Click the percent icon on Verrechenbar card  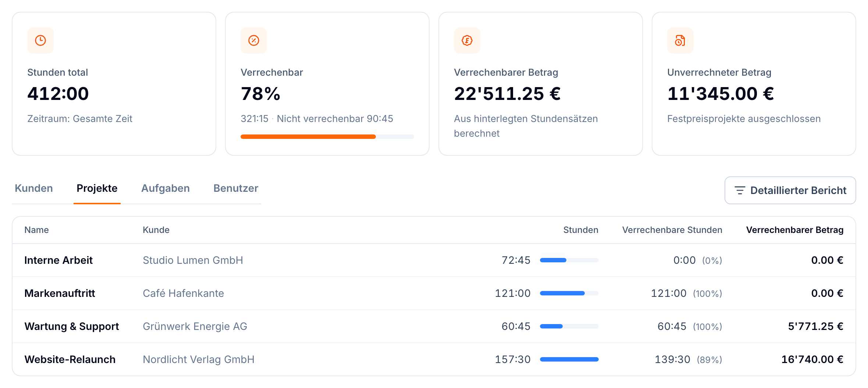pyautogui.click(x=254, y=40)
